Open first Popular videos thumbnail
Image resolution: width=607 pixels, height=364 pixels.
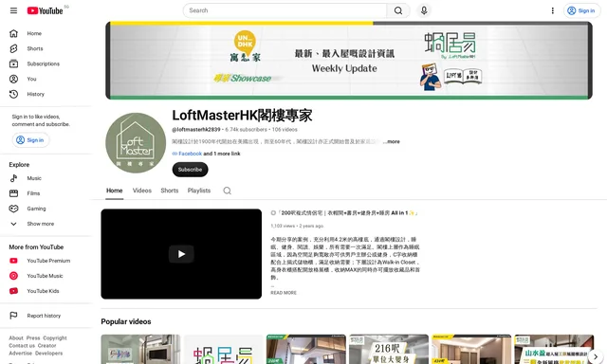click(140, 349)
